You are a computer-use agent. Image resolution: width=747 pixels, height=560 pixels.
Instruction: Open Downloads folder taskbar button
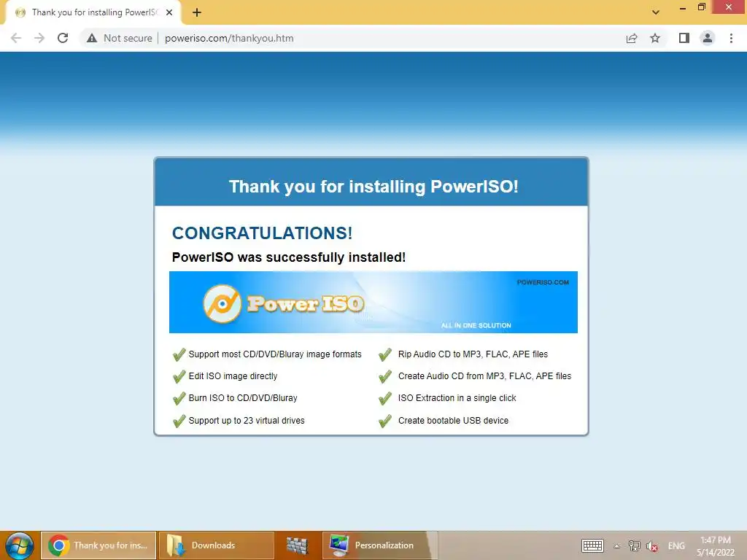pyautogui.click(x=216, y=545)
